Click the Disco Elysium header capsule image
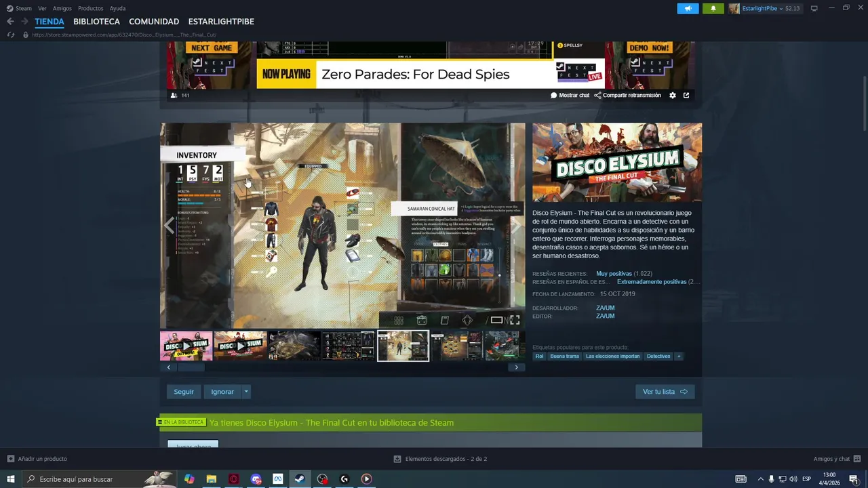This screenshot has height=488, width=868. click(617, 163)
